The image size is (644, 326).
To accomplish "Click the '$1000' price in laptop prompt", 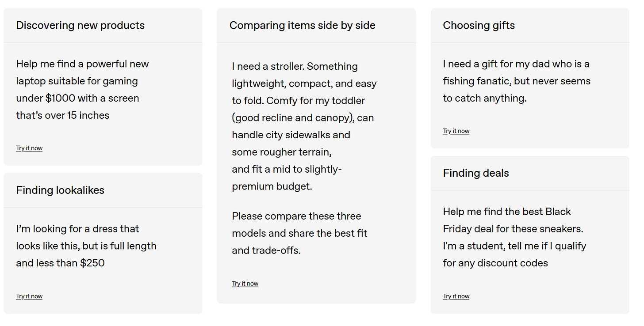I will coord(60,98).
